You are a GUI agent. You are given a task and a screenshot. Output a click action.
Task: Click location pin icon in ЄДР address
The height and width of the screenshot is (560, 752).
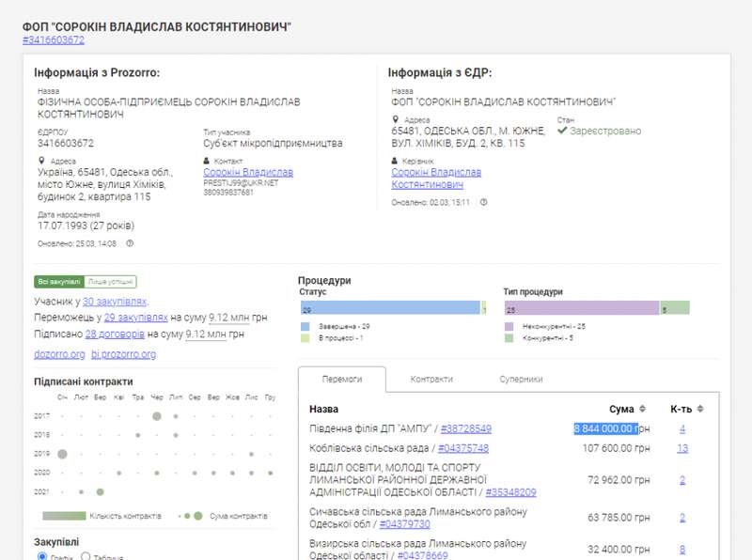pos(395,120)
